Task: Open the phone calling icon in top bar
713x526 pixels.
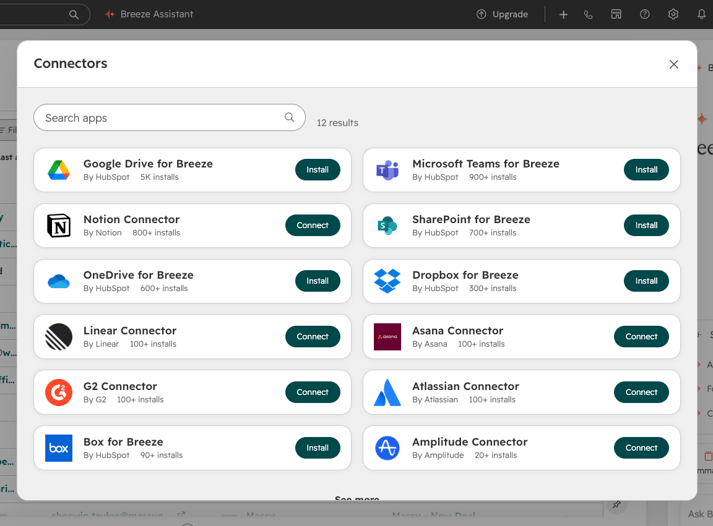Action: 588,15
